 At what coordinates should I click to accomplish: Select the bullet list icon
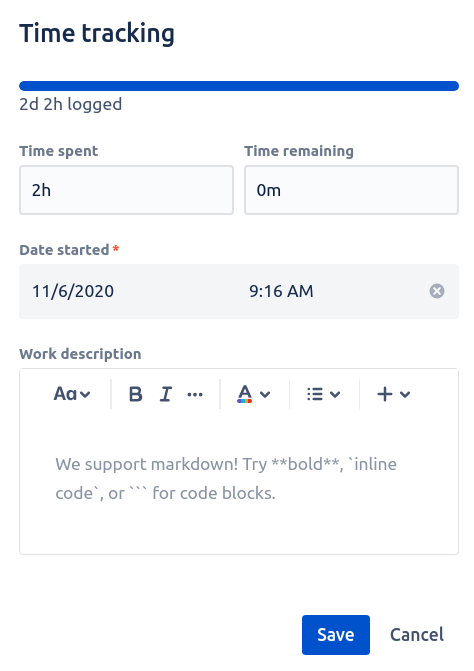point(315,394)
